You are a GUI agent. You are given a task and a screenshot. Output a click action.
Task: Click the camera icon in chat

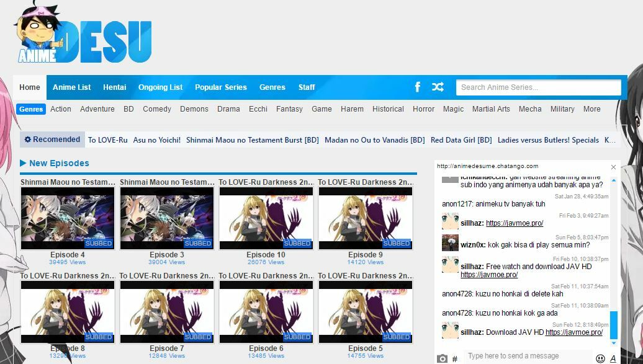[x=442, y=358]
